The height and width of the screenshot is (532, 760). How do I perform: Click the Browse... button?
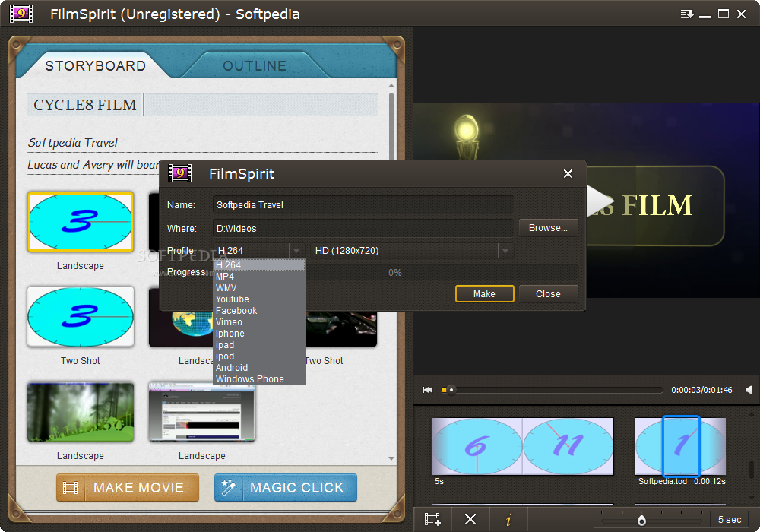point(548,228)
